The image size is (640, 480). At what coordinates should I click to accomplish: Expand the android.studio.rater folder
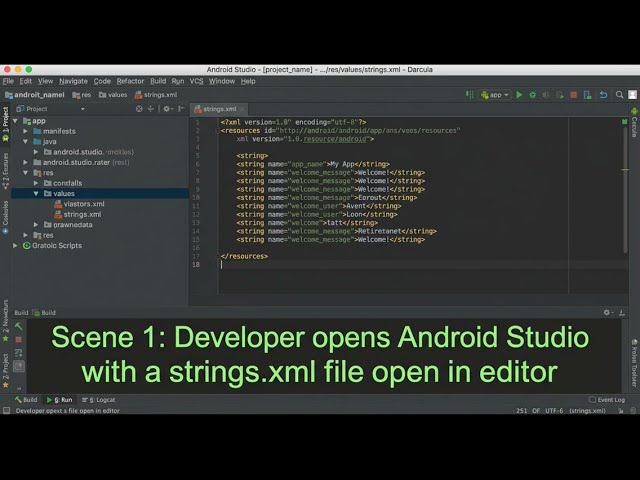click(x=26, y=162)
